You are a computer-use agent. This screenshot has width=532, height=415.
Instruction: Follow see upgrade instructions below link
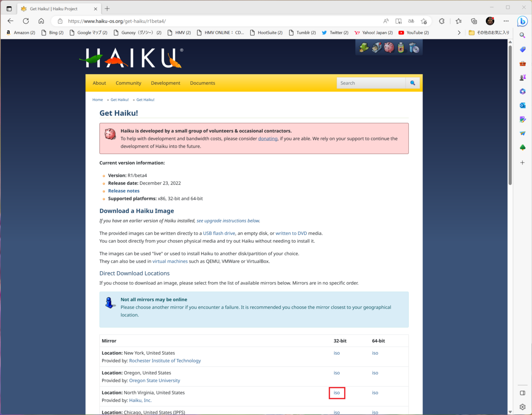tap(228, 221)
